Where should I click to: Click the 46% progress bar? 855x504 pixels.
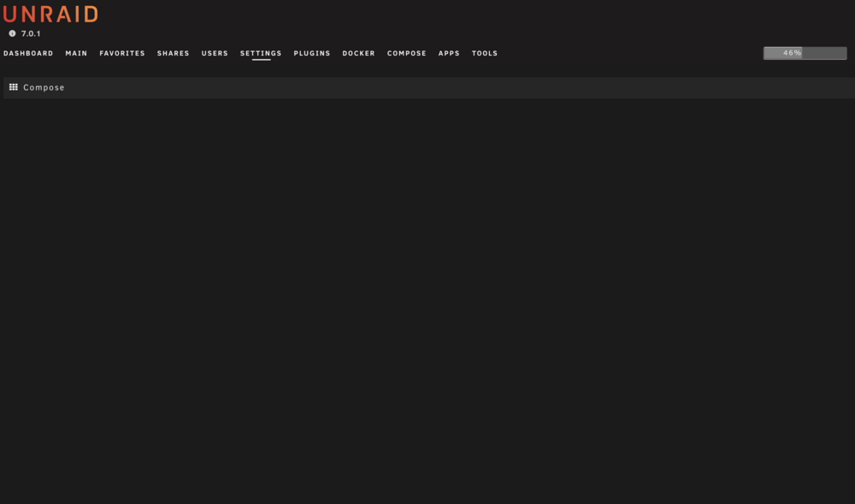coord(805,53)
